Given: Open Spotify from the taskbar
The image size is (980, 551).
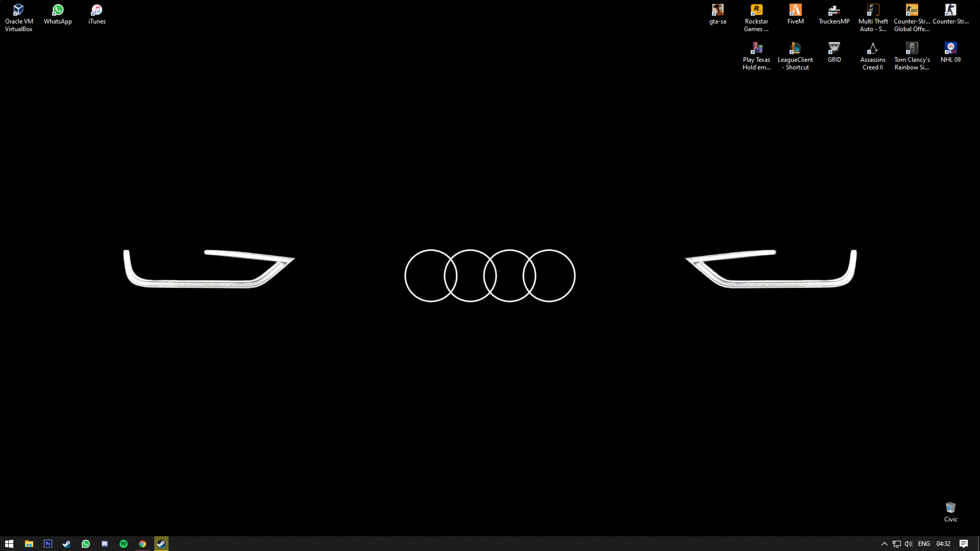Looking at the screenshot, I should coord(123,544).
